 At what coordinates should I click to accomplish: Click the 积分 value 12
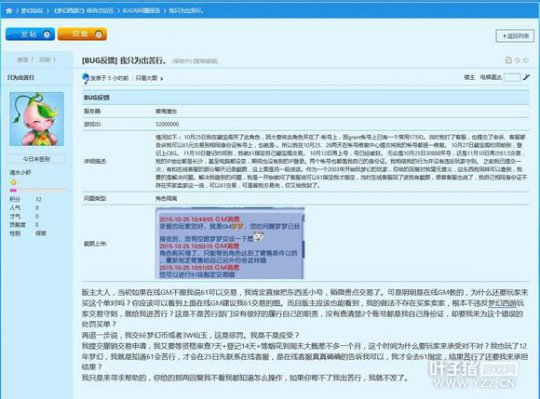pos(38,199)
